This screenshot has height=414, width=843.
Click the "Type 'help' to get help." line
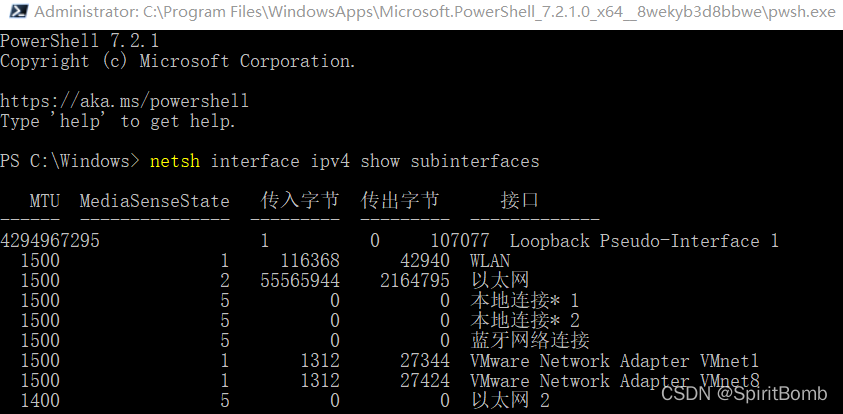(118, 122)
